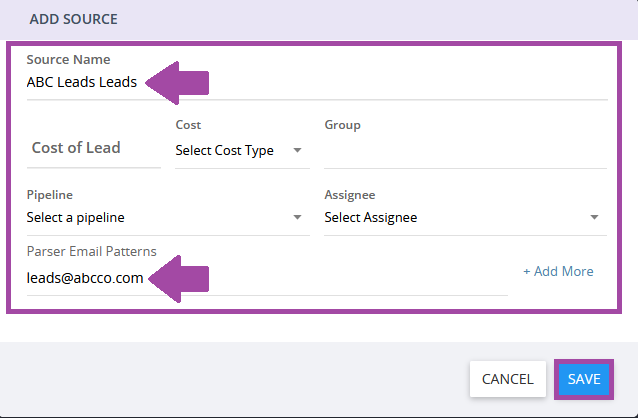Click the empty Group field

[465, 151]
